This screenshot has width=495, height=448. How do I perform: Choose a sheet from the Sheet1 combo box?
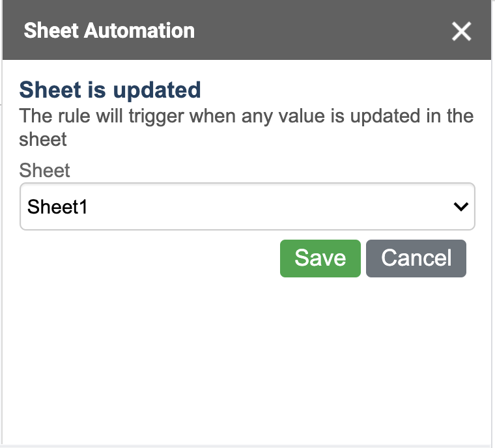[247, 206]
